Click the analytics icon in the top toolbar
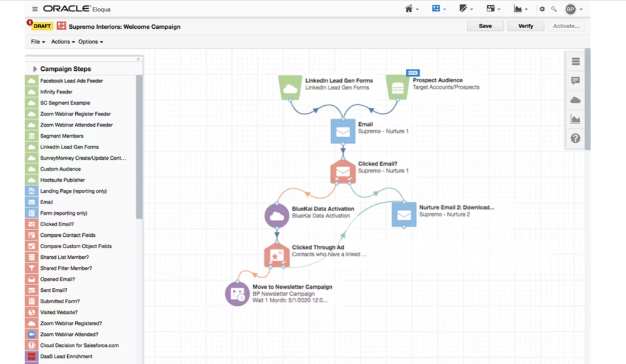The height and width of the screenshot is (364, 626). (518, 8)
